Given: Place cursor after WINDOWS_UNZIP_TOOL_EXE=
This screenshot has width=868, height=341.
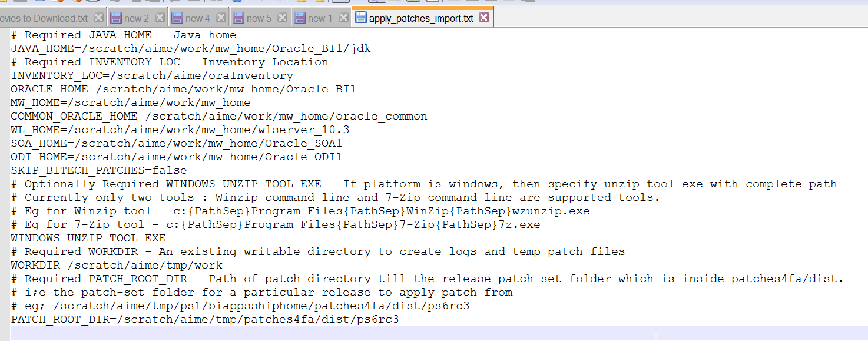Looking at the screenshot, I should click(174, 238).
